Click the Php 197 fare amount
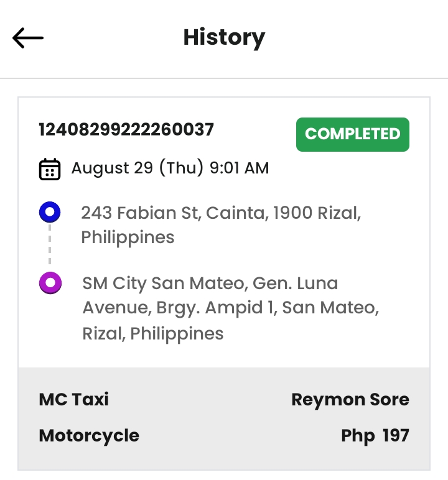This screenshot has width=448, height=480. pyautogui.click(x=375, y=435)
